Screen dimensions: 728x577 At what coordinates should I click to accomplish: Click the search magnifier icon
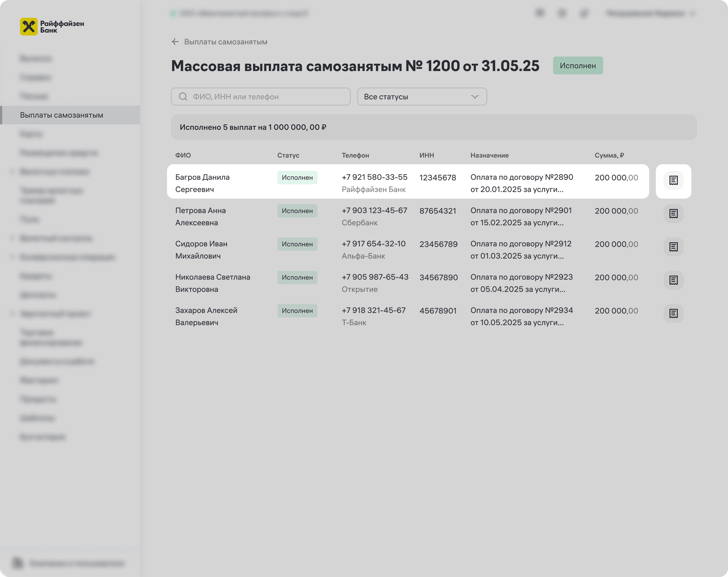(183, 97)
